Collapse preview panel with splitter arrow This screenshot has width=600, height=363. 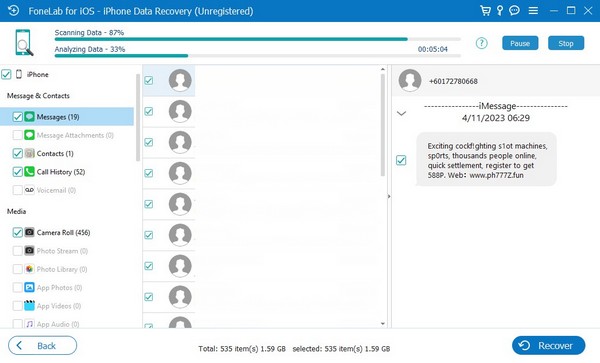point(389,196)
